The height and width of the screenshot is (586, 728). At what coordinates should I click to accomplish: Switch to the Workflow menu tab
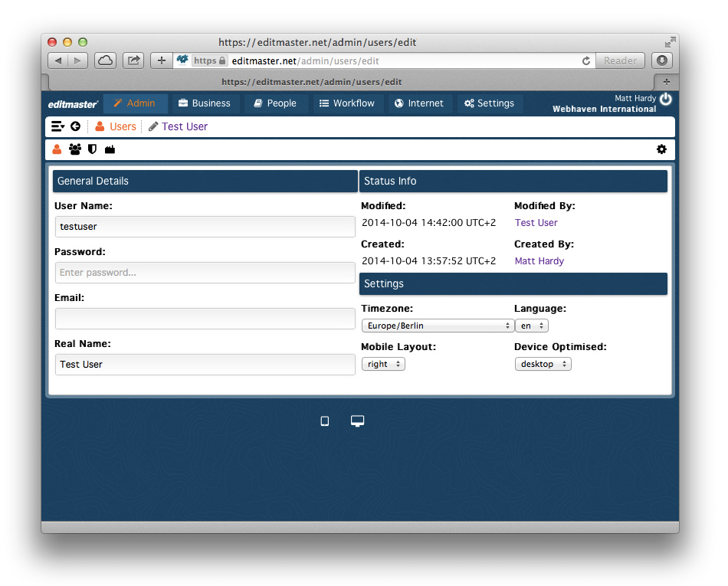coord(347,103)
